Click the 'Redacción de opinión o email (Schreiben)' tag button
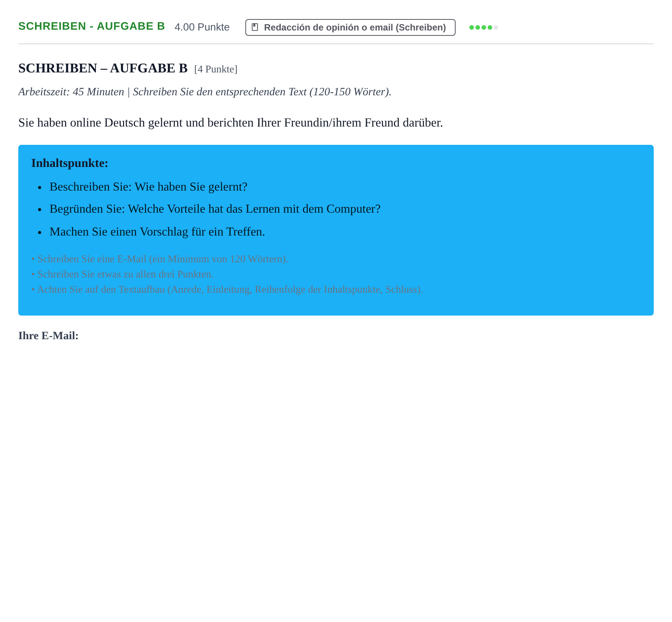This screenshot has width=672, height=622. pos(350,27)
